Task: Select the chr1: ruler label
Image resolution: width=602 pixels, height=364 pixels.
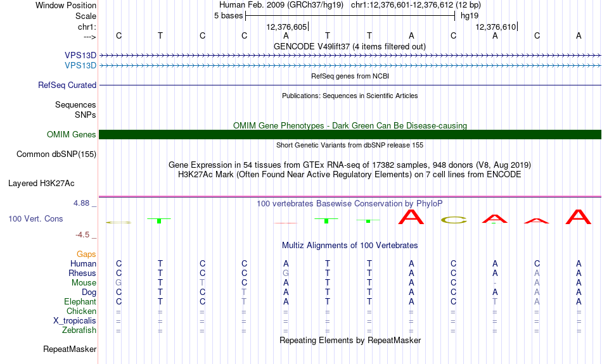Action: point(87,27)
